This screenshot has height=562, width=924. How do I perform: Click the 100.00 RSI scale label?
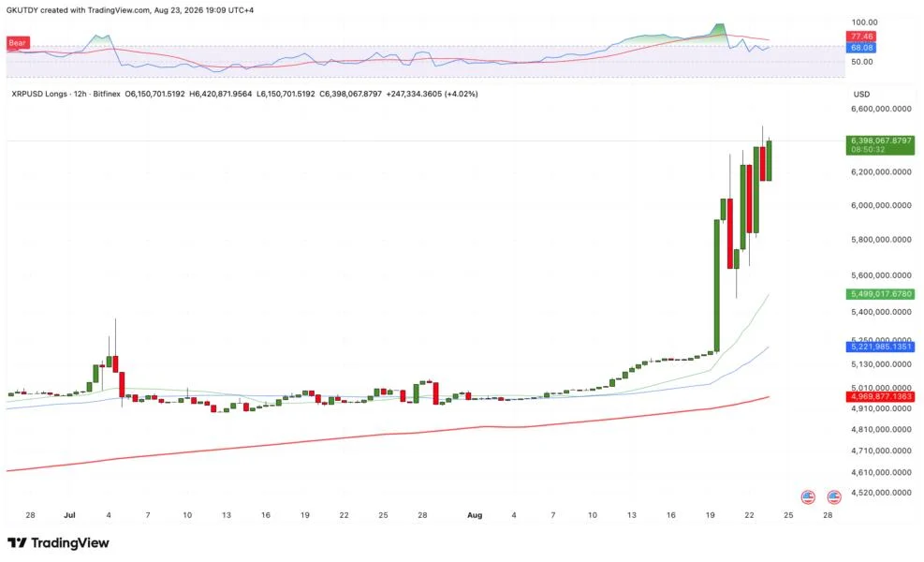point(864,22)
